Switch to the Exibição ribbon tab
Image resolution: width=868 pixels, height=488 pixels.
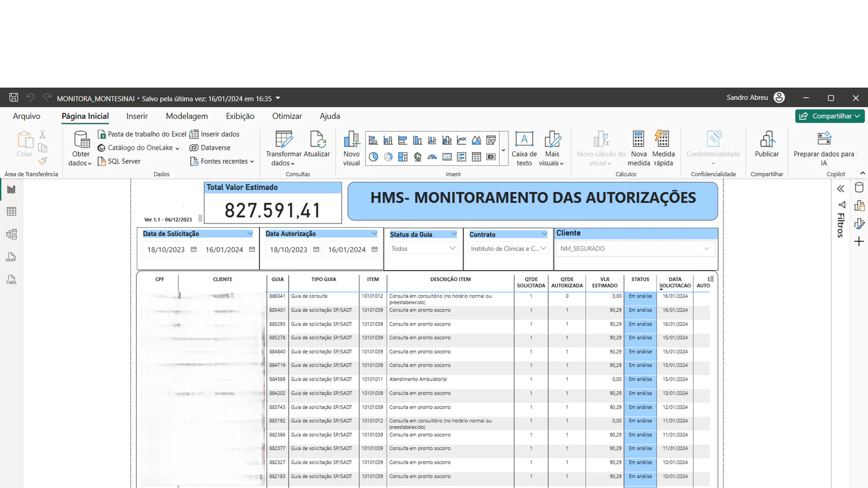pyautogui.click(x=240, y=116)
